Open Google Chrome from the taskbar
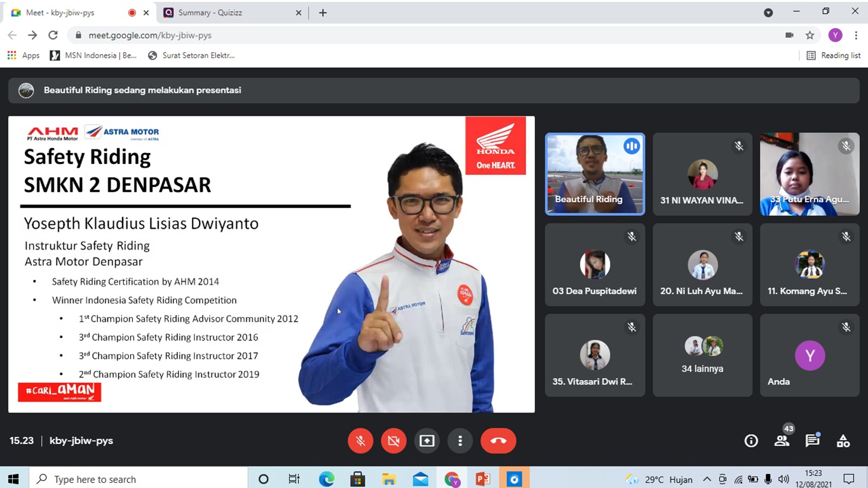The height and width of the screenshot is (488, 868). 452,479
